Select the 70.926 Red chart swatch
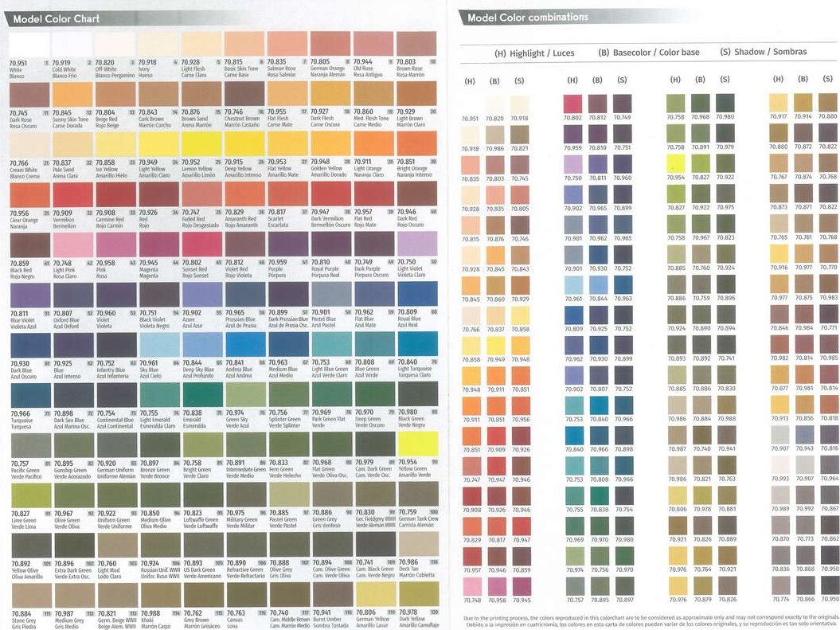The height and width of the screenshot is (630, 840). [158, 194]
